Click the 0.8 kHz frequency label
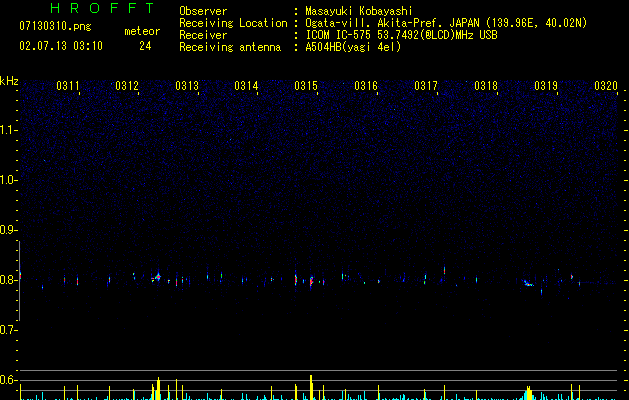This screenshot has height=400, width=629. coord(8,280)
